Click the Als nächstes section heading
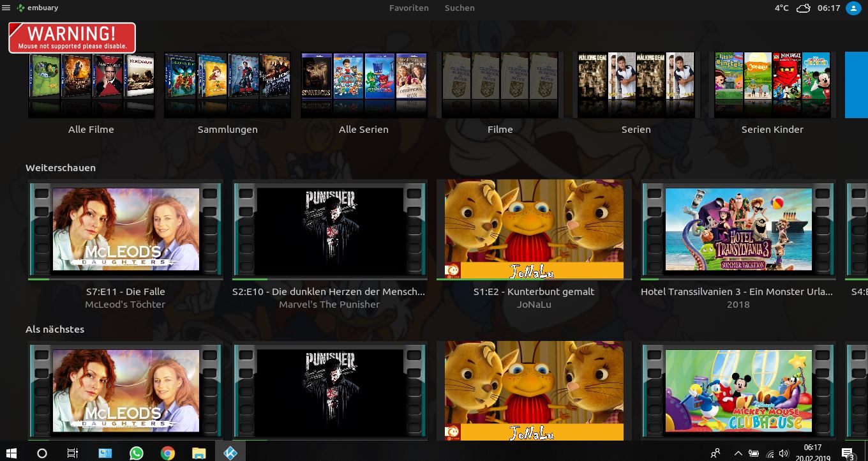The image size is (868, 461). tap(55, 329)
